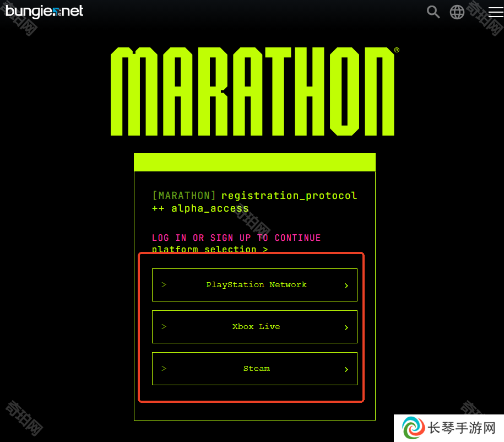Click the left prompt arrow beside Steam
The height and width of the screenshot is (442, 504).
[x=164, y=368]
